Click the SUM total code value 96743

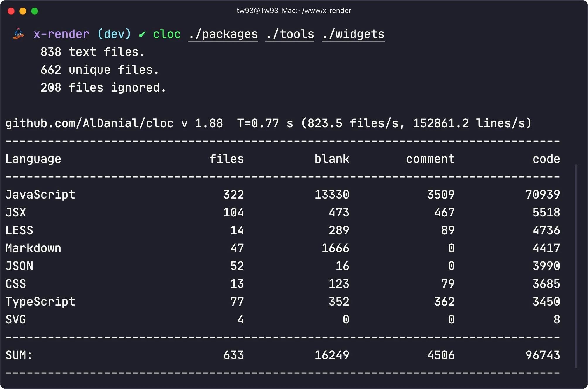point(543,355)
